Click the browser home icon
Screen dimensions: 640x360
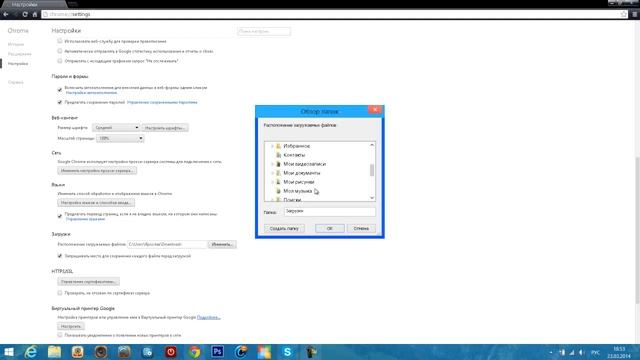click(35, 14)
